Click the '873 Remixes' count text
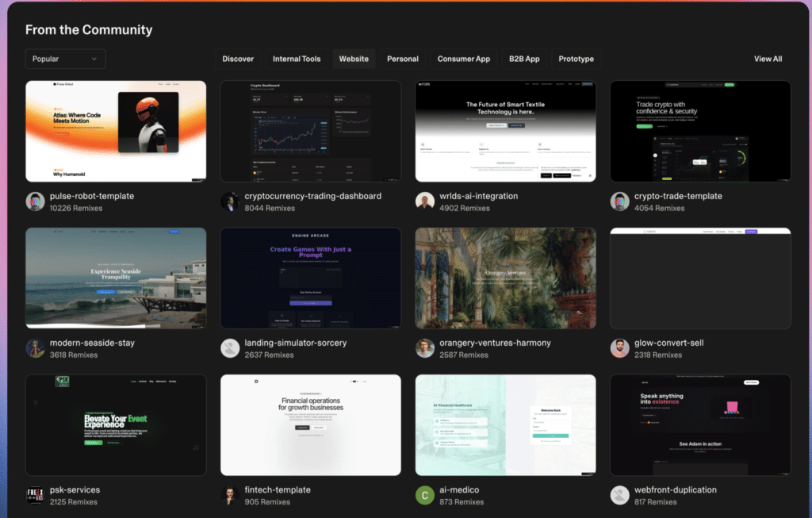Image resolution: width=812 pixels, height=518 pixels. (462, 502)
